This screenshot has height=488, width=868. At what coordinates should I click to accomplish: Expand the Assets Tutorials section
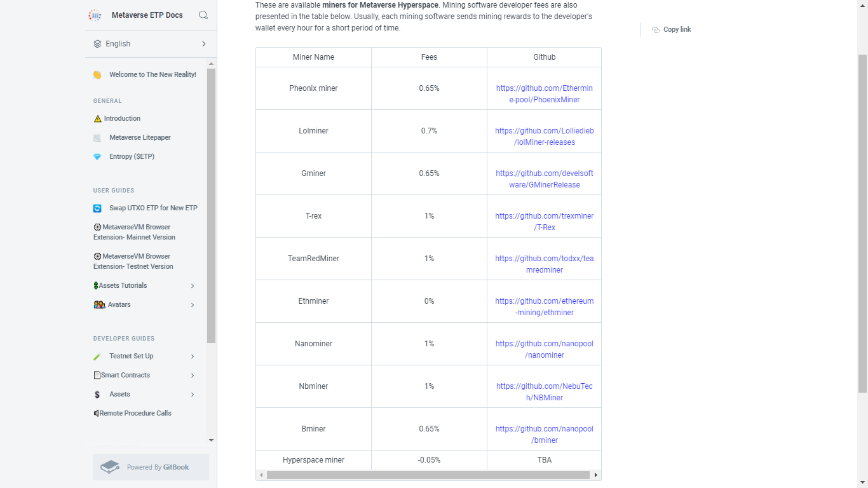tap(193, 286)
